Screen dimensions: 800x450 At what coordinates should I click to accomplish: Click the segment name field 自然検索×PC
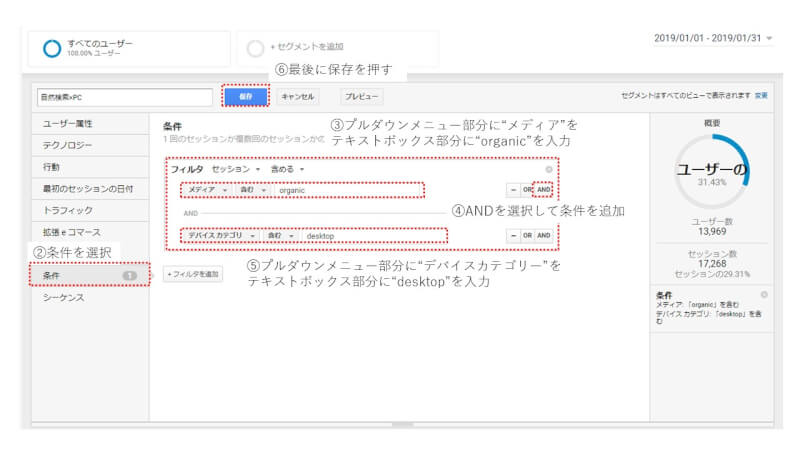125,97
